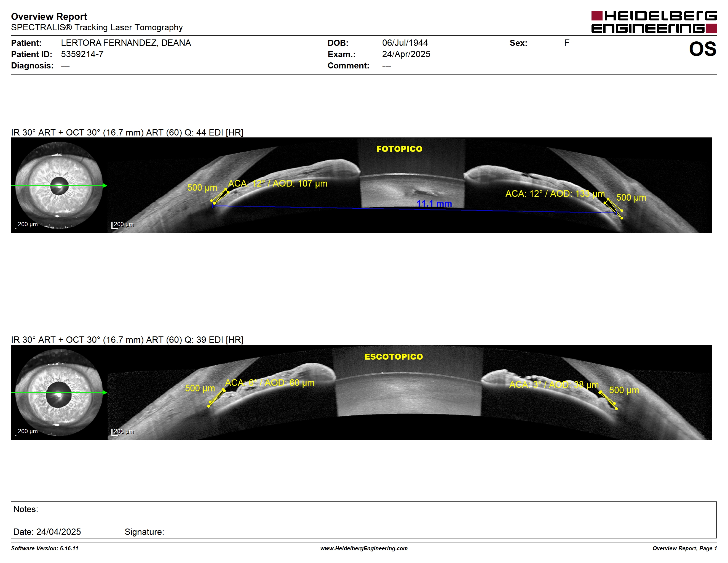Click the 'Comment:' label

(348, 65)
